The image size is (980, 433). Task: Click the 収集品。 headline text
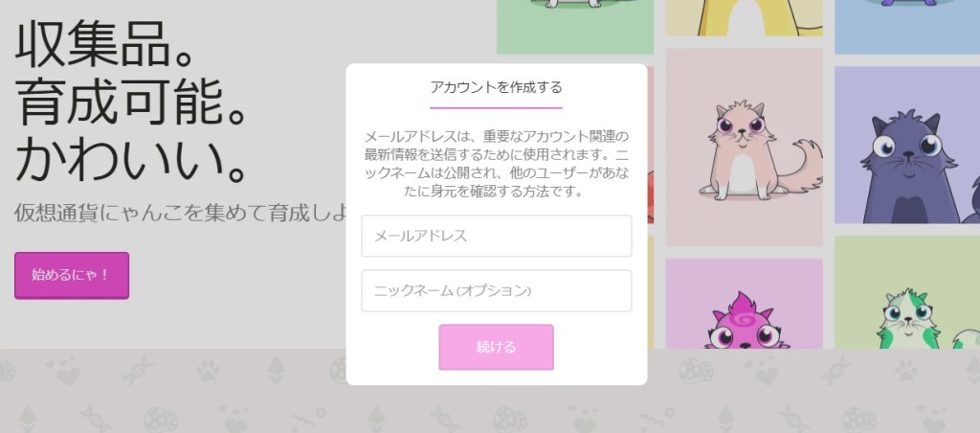[x=103, y=46]
